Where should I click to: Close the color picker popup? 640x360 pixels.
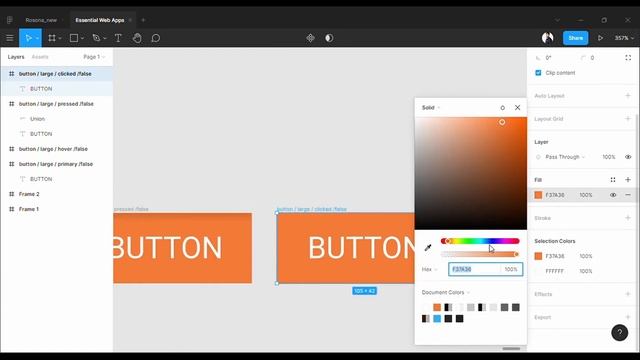click(518, 107)
